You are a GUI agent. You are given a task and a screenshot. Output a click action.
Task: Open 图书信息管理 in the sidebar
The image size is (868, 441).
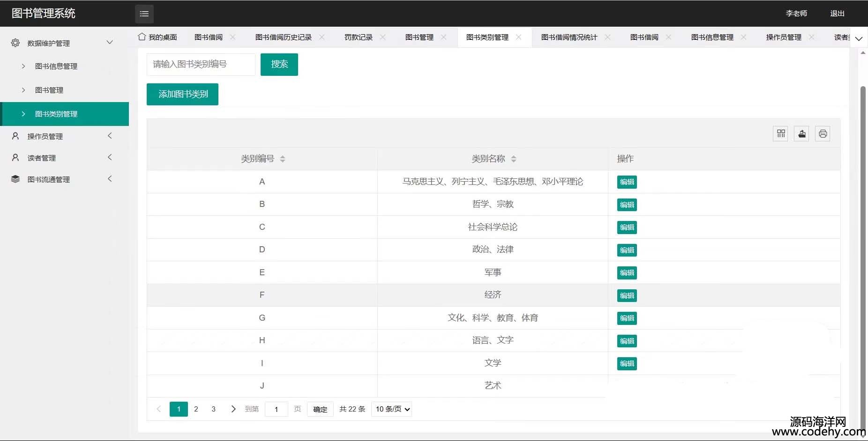click(56, 66)
